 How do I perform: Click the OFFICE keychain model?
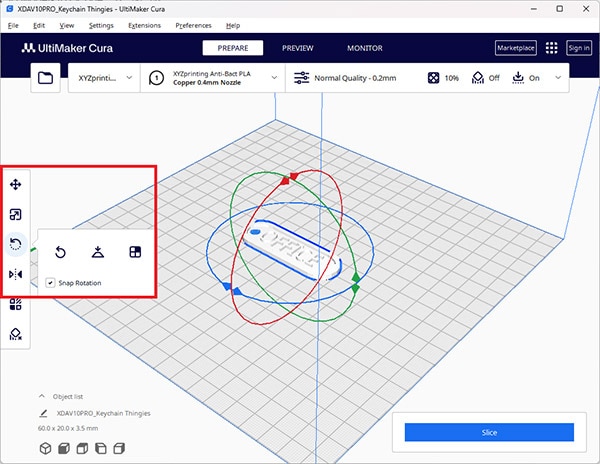click(x=292, y=249)
